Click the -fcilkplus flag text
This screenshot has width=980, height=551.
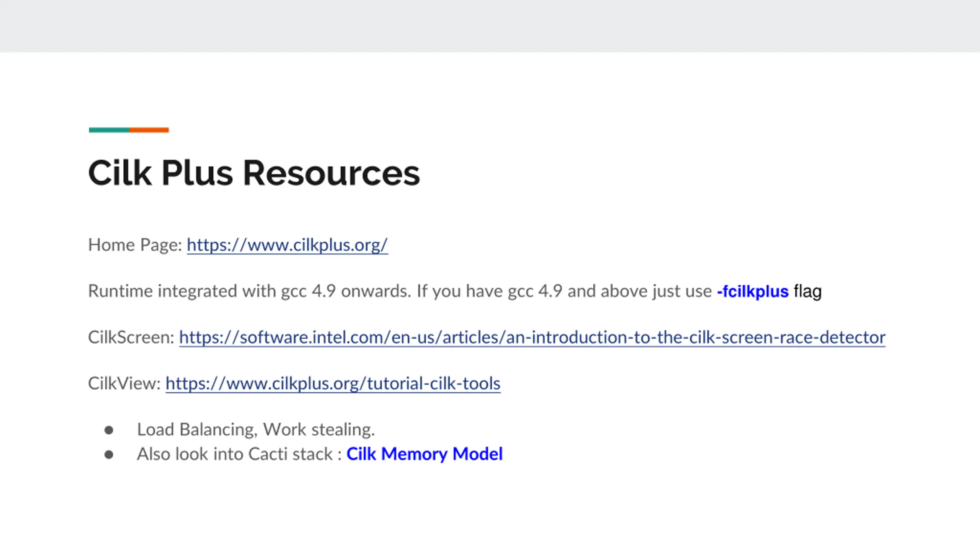(753, 291)
